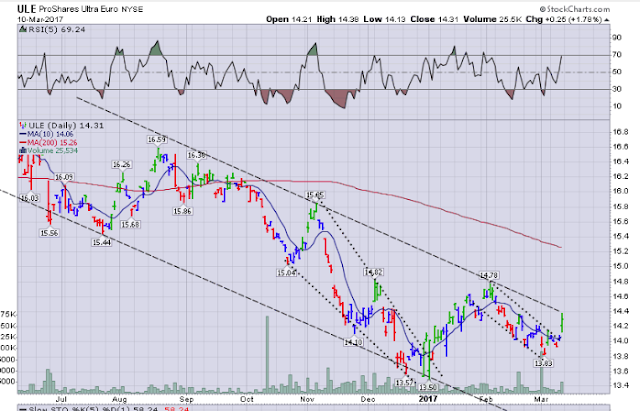Click the 15.86 price label
This screenshot has width=640, height=411.
[x=182, y=211]
